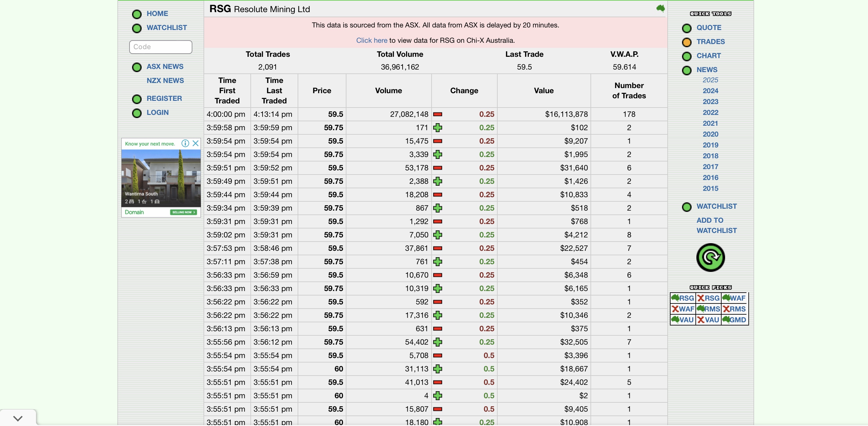Select 2018 news year
The height and width of the screenshot is (426, 868).
(710, 156)
